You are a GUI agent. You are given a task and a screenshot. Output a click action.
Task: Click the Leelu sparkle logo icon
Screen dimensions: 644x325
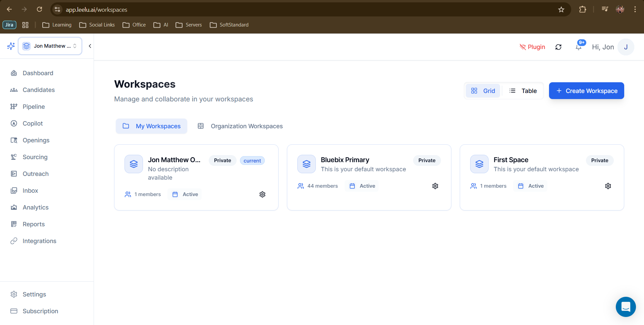(11, 46)
